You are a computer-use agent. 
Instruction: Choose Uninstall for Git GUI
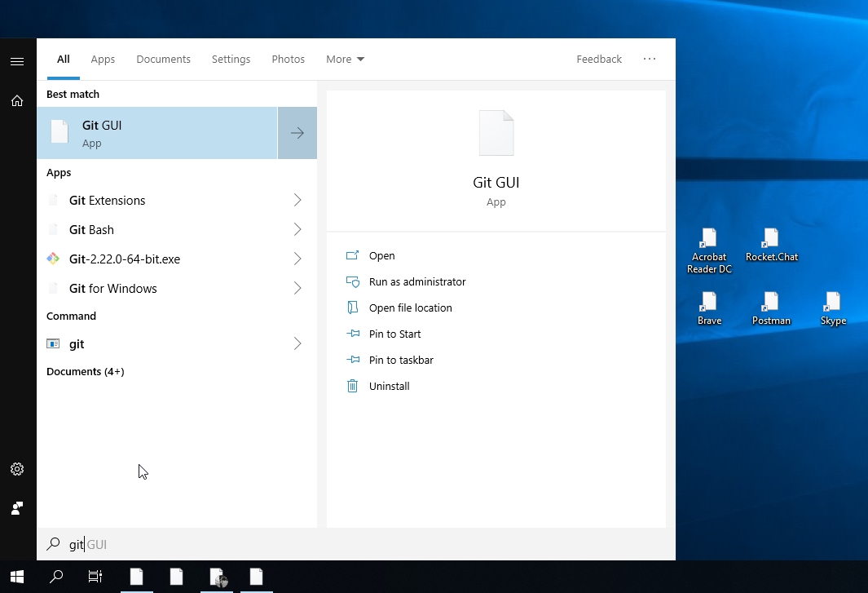click(x=389, y=386)
